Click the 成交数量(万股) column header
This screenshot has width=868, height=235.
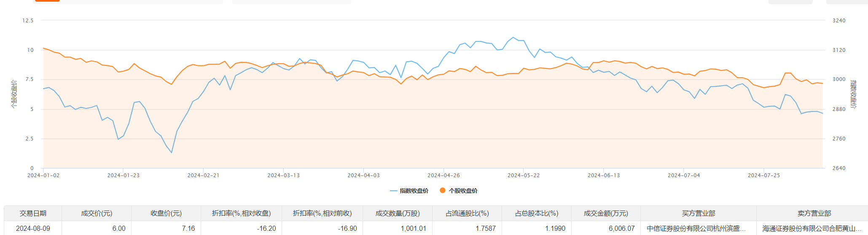pos(398,213)
